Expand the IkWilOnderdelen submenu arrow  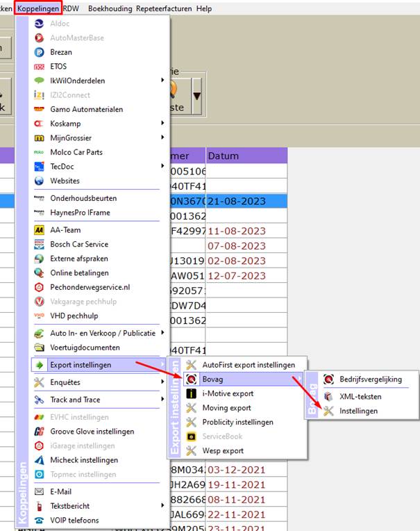[162, 80]
